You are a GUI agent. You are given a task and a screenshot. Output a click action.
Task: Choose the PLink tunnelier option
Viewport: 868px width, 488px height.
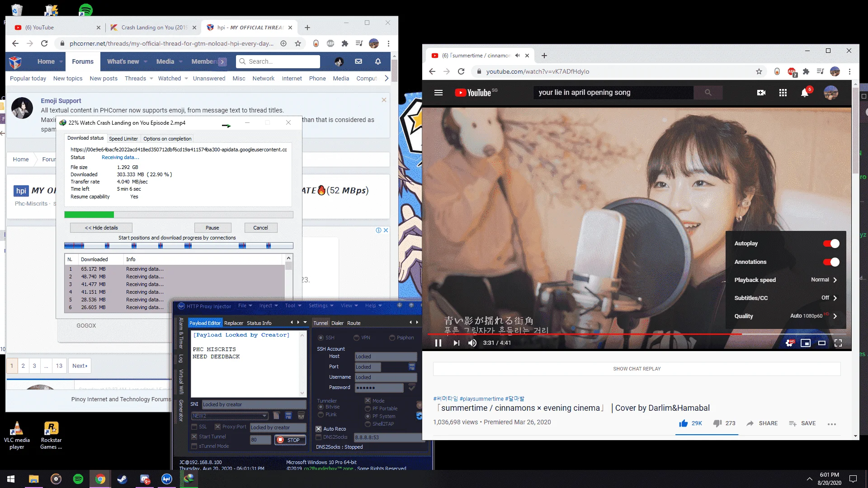point(321,414)
